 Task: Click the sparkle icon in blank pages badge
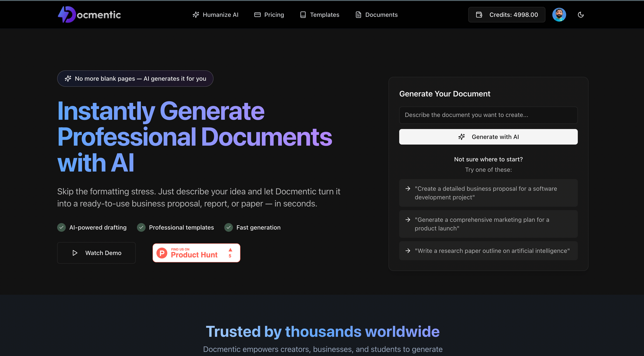68,79
